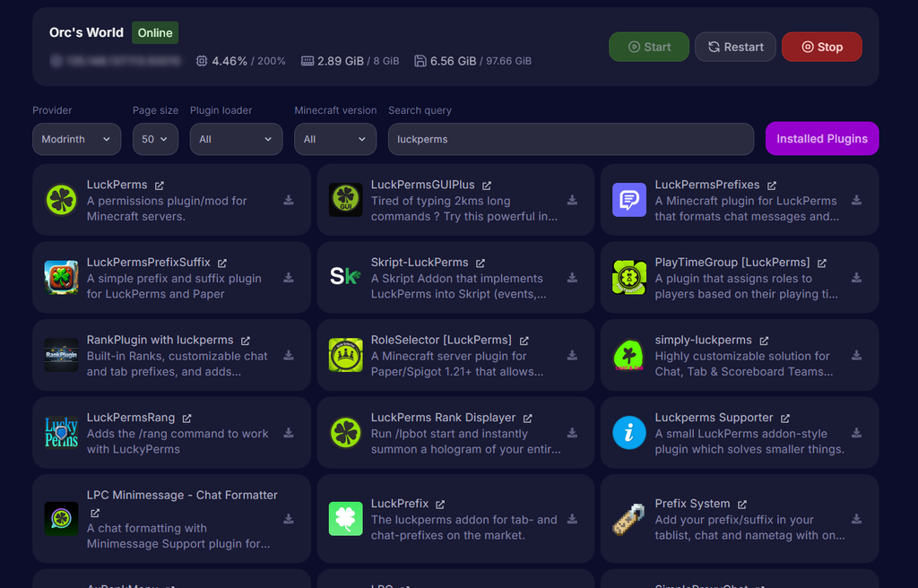Download LuckPermsPrefixes plugin
Viewport: 918px width, 588px height.
(x=856, y=200)
